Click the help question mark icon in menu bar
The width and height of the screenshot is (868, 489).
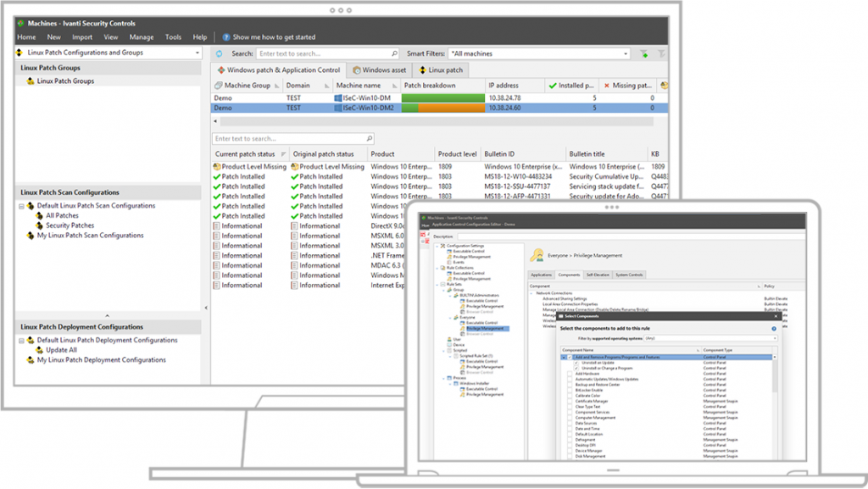225,37
